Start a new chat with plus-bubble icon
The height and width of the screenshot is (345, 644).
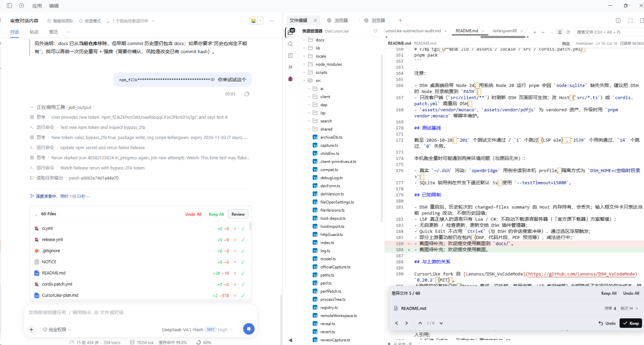tap(21, 6)
